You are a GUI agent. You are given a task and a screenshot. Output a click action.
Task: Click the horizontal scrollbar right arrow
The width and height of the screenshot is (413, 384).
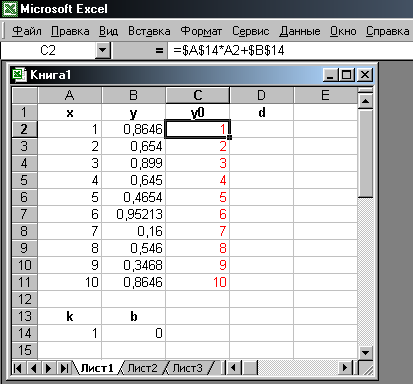click(x=345, y=368)
